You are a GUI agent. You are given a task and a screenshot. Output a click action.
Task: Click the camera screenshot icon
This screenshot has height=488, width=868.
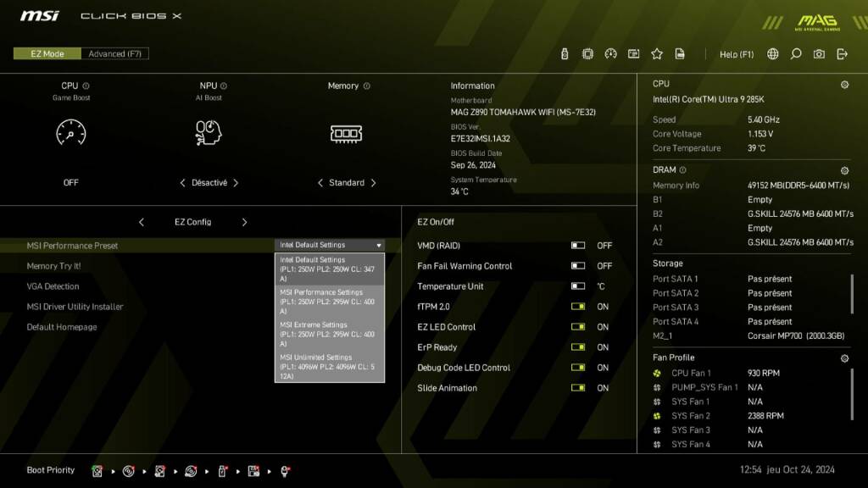[818, 53]
